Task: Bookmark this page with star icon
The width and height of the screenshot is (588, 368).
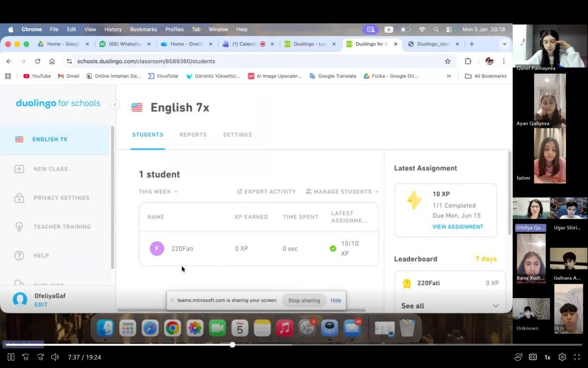Action: click(447, 61)
